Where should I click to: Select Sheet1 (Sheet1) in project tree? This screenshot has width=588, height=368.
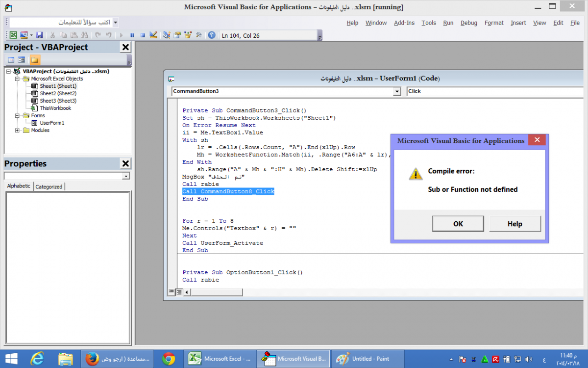(58, 86)
